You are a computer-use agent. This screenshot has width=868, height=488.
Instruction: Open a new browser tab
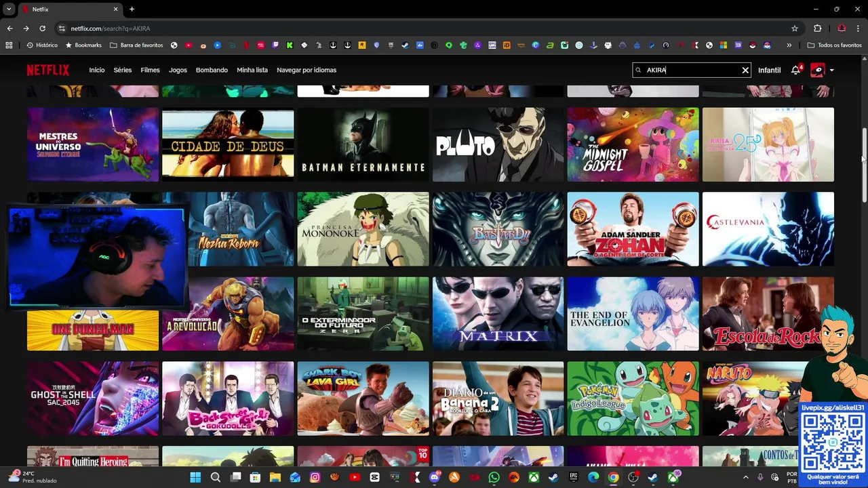tap(132, 9)
